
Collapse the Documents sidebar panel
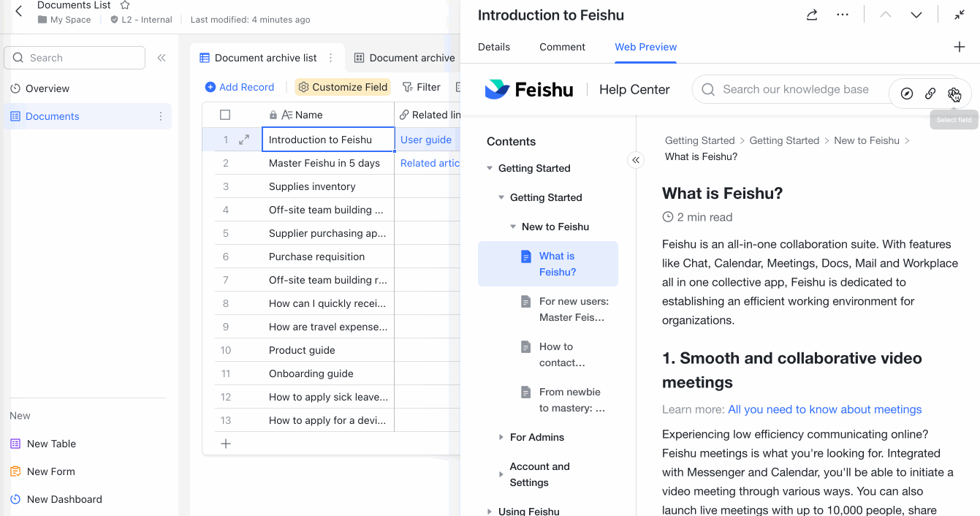point(162,58)
